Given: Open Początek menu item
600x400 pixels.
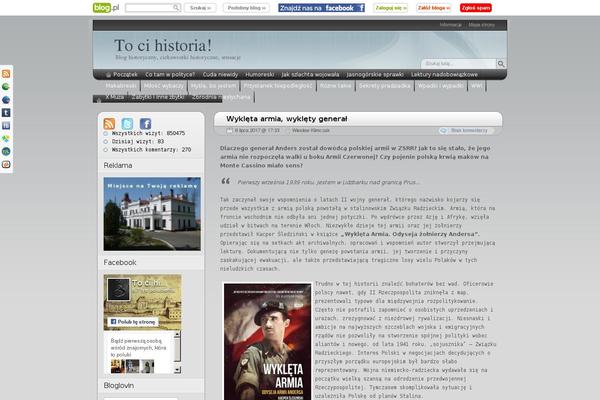Looking at the screenshot, I should (125, 75).
